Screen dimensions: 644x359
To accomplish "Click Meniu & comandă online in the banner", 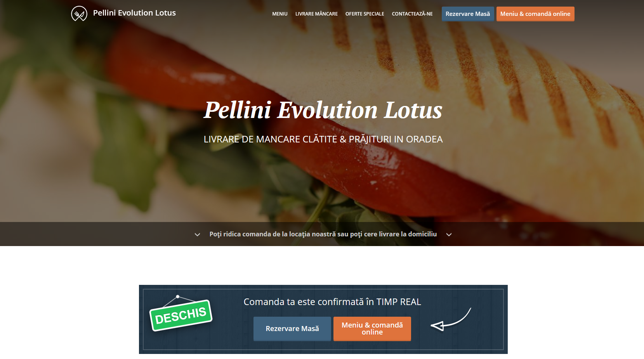I will [x=372, y=329].
